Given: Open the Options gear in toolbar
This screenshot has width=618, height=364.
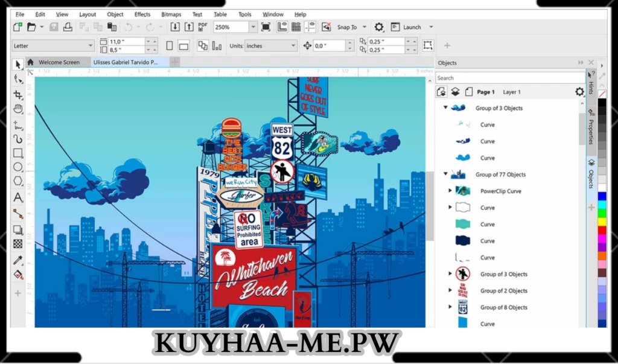Looking at the screenshot, I should 379,27.
